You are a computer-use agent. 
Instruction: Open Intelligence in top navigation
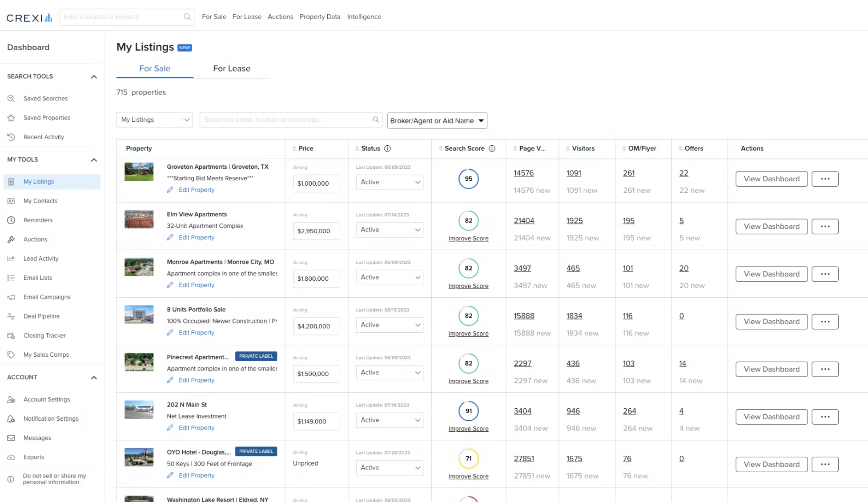[x=364, y=17]
